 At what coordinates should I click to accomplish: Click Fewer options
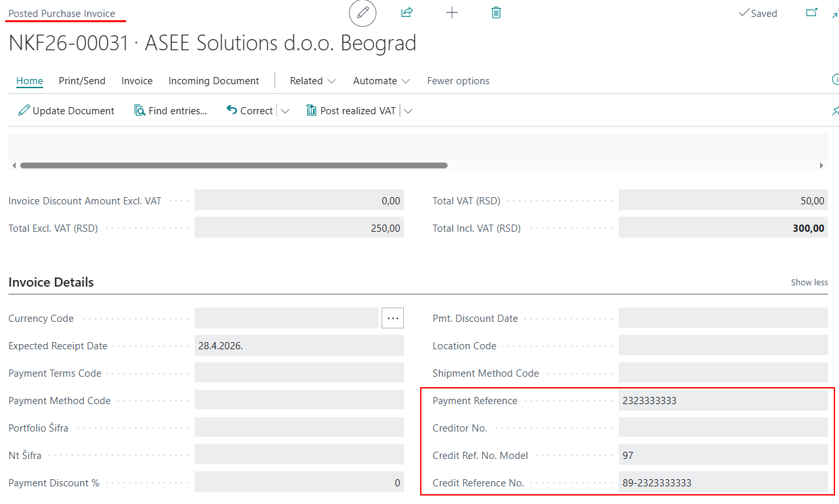(x=458, y=81)
